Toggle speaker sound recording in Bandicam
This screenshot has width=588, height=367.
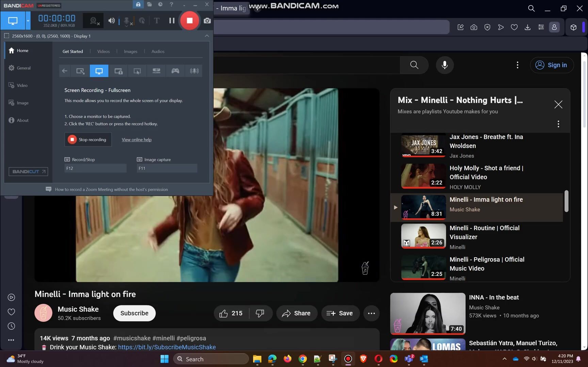click(112, 21)
